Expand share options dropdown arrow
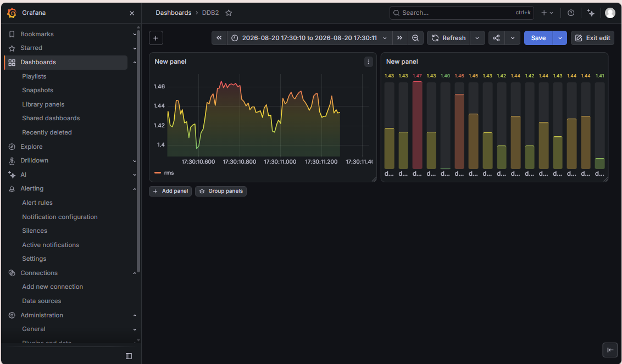Screen dimensions: 622x364 [513, 38]
